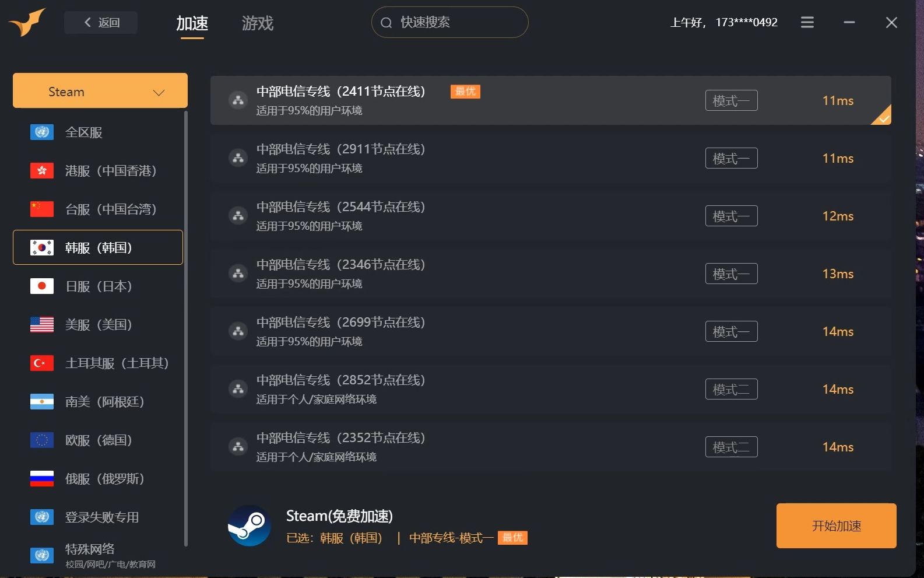Click the 12ms latency value

click(838, 216)
